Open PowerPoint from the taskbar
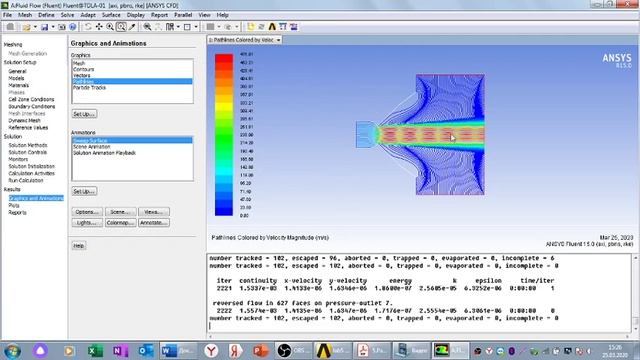Screen dimensions: 640x360 tap(260, 351)
